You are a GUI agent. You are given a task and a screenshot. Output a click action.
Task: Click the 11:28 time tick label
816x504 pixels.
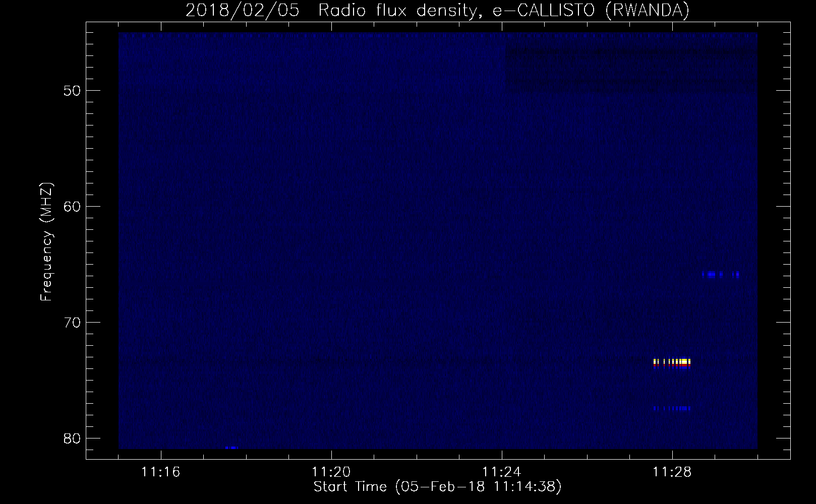pos(672,473)
